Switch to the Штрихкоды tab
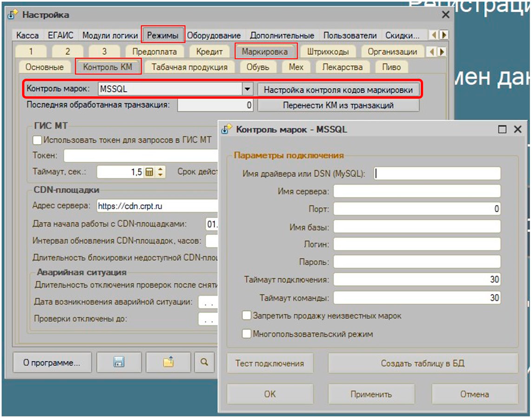 (x=328, y=52)
